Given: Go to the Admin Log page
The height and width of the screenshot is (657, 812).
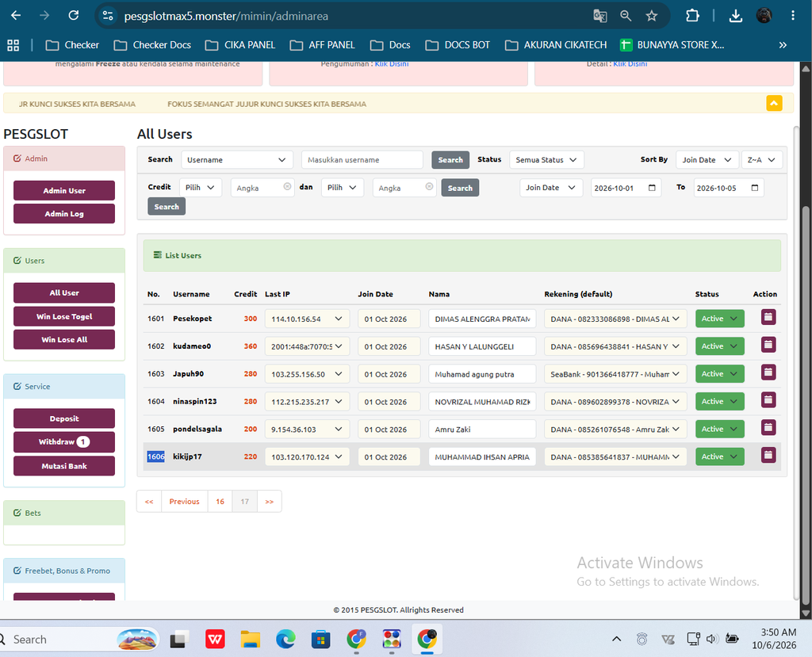Looking at the screenshot, I should [64, 214].
